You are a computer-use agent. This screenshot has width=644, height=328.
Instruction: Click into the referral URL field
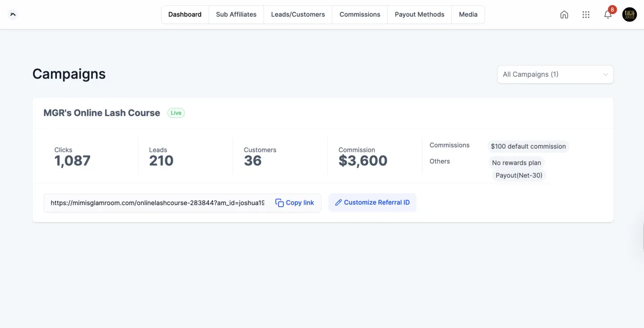click(x=157, y=203)
